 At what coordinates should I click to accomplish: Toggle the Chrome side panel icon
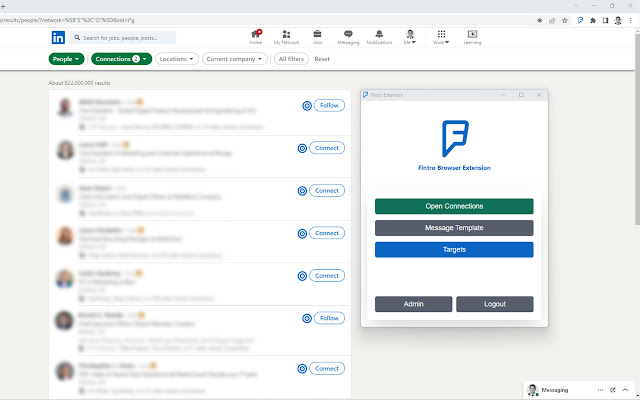605,20
